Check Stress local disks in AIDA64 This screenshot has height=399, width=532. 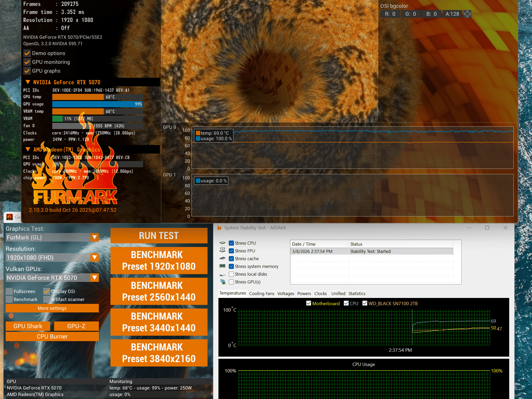[x=231, y=274]
